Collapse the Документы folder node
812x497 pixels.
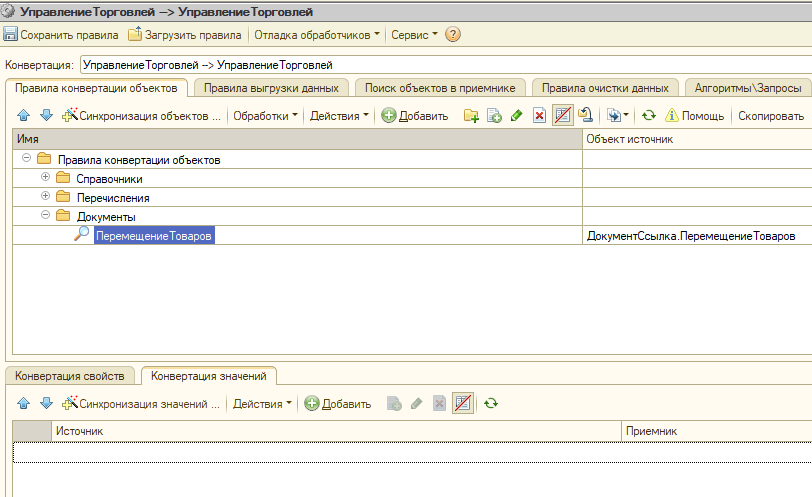pos(46,215)
